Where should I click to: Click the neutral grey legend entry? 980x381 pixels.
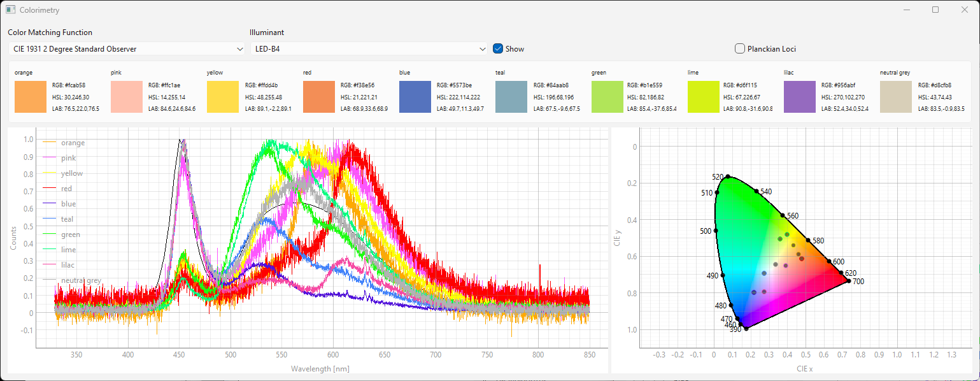click(81, 280)
